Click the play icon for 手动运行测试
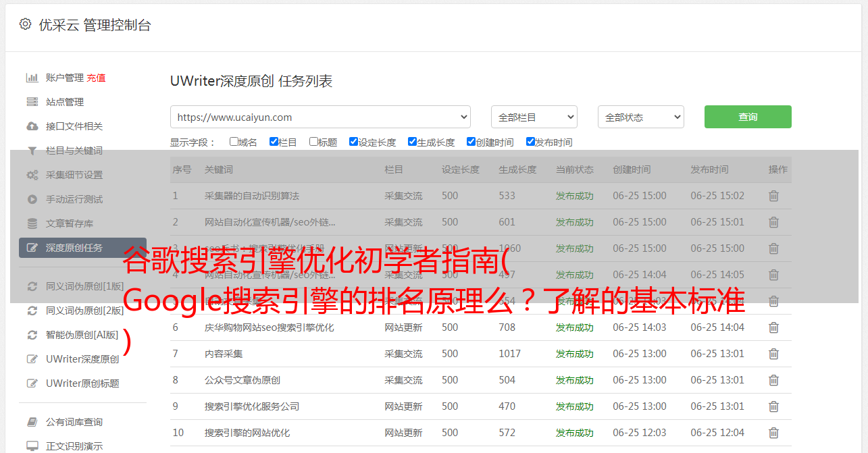868x453 pixels. click(x=32, y=199)
